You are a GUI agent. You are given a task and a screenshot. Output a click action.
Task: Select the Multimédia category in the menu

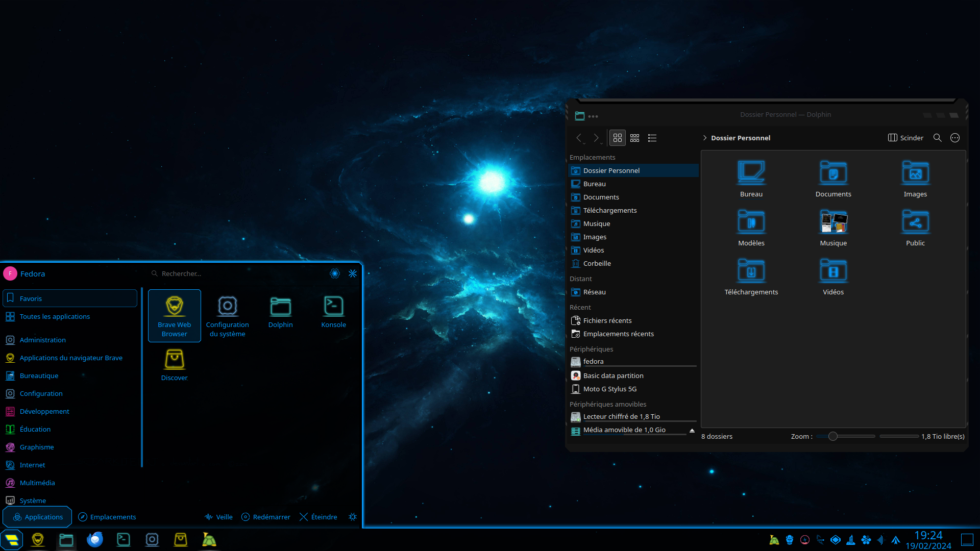pyautogui.click(x=37, y=483)
